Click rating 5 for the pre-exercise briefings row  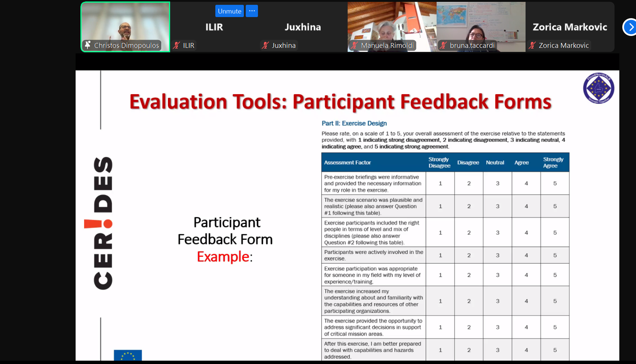click(555, 183)
